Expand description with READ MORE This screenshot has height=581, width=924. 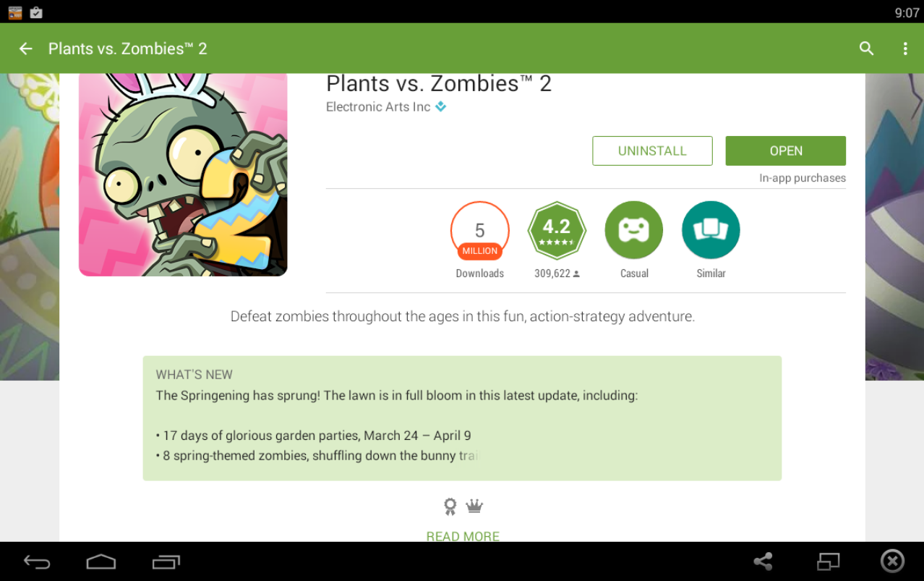click(x=463, y=536)
